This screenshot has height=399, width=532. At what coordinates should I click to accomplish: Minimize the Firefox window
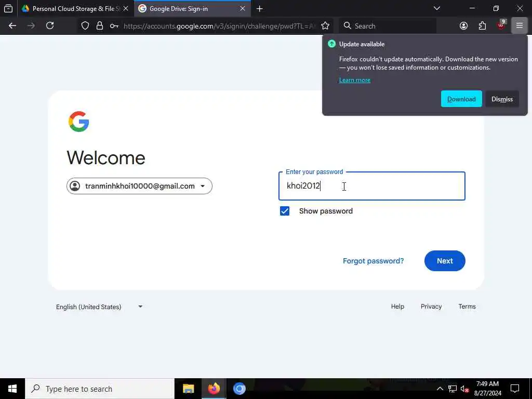click(x=472, y=8)
